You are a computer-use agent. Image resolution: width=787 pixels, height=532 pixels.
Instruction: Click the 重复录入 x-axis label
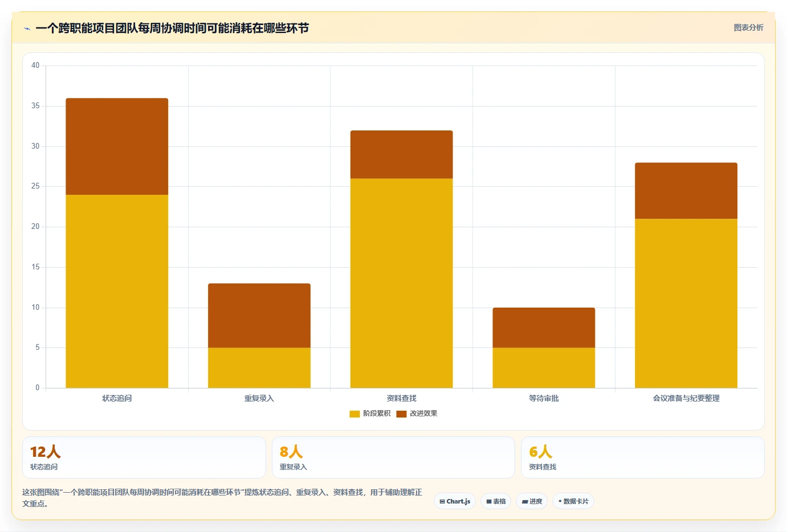(259, 398)
